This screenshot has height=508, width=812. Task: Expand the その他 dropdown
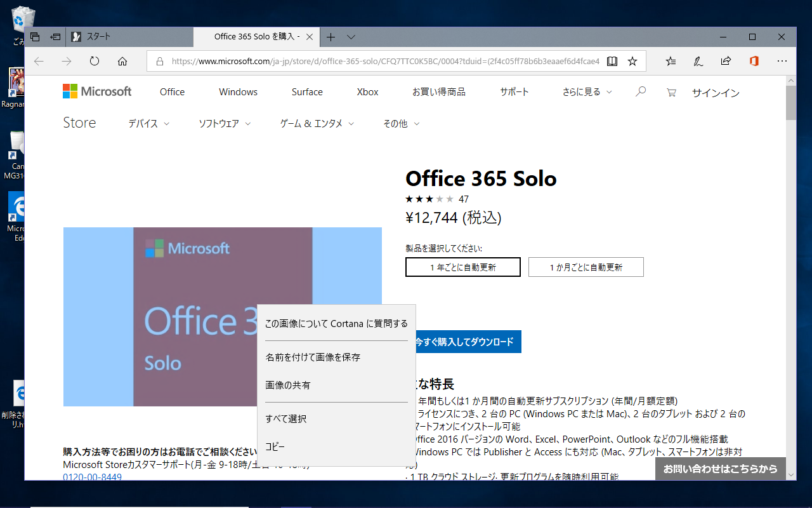pos(402,124)
